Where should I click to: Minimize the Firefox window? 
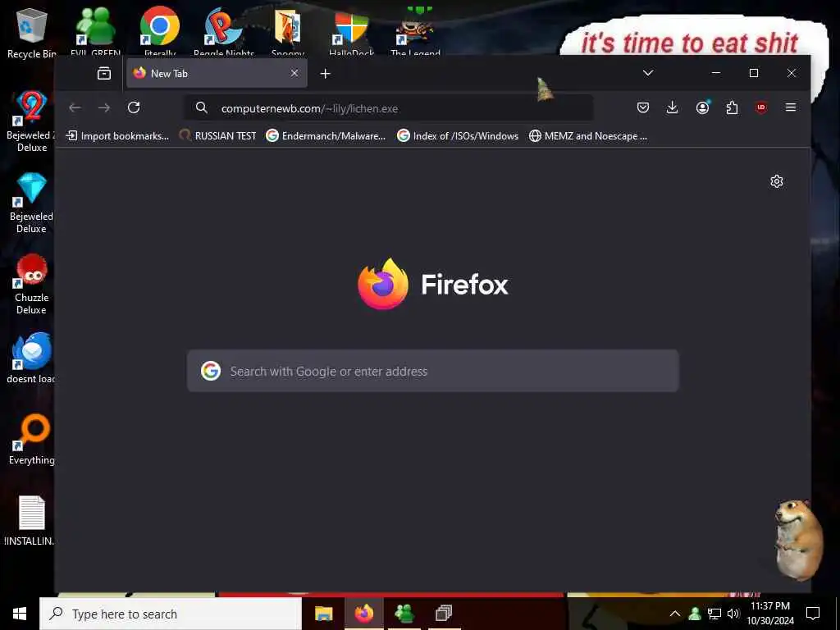[715, 73]
